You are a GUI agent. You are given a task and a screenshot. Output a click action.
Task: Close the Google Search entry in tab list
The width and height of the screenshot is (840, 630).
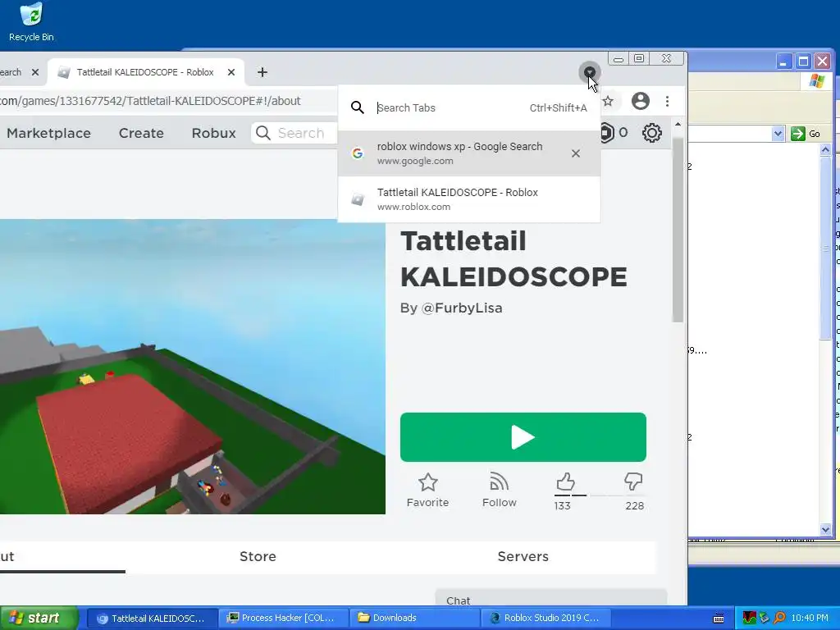576,153
